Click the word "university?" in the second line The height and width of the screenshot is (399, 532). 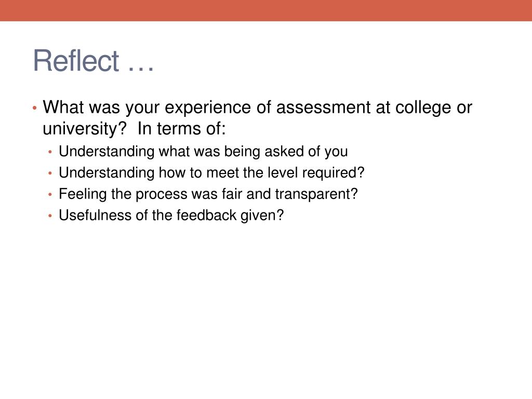(x=85, y=129)
